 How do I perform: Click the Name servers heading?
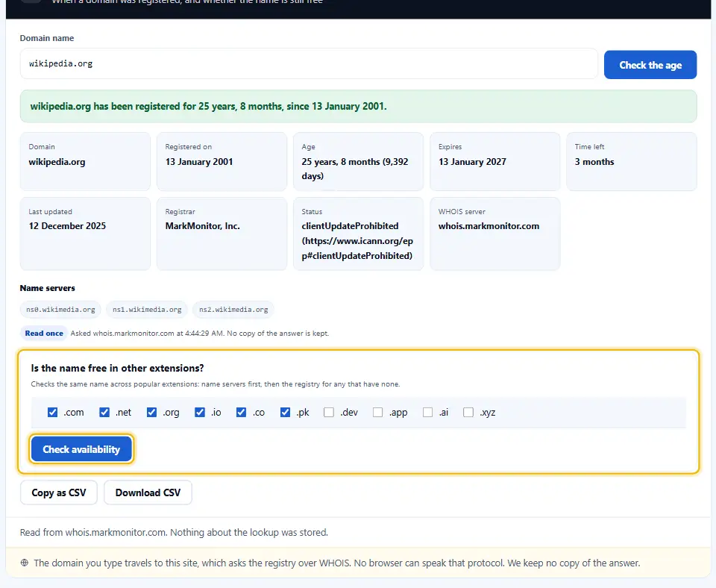pos(48,288)
